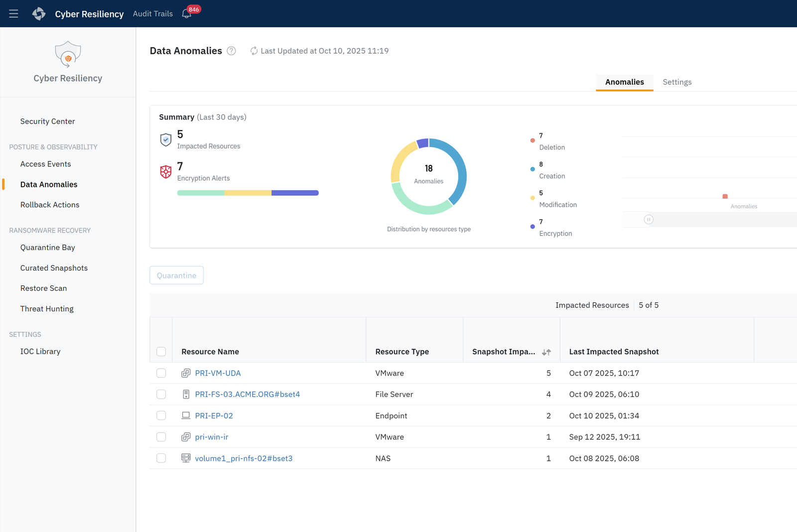Open the PRI-FS-03.ACME.ORG#bset4 resource link

pyautogui.click(x=247, y=395)
